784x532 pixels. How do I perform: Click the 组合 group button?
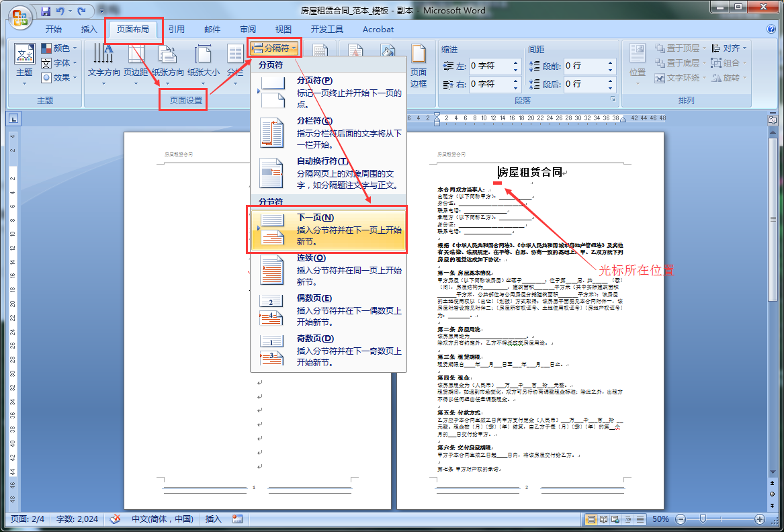728,63
